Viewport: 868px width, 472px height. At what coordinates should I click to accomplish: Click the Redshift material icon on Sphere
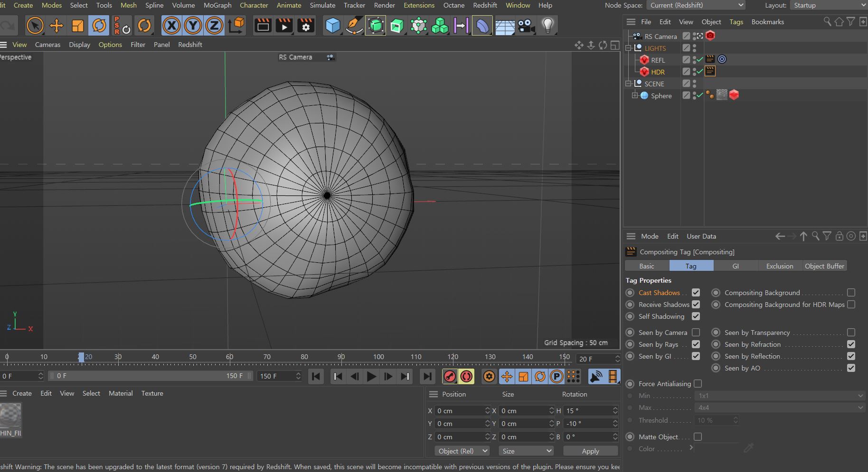pyautogui.click(x=734, y=95)
